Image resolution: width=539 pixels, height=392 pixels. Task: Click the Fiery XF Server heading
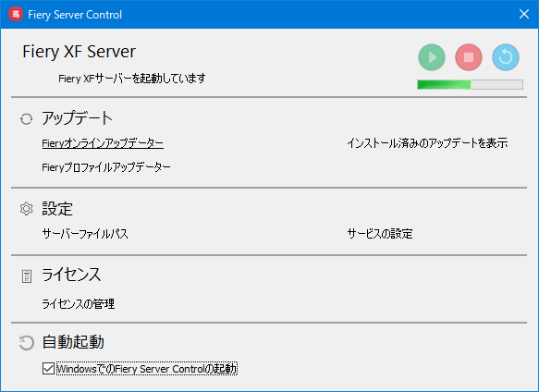click(x=80, y=52)
